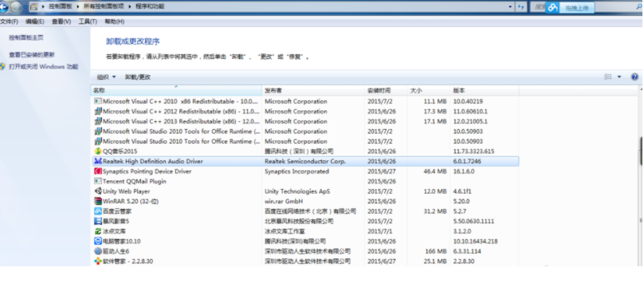Click the back navigation arrow
The width and height of the screenshot is (644, 295).
click(4, 6)
